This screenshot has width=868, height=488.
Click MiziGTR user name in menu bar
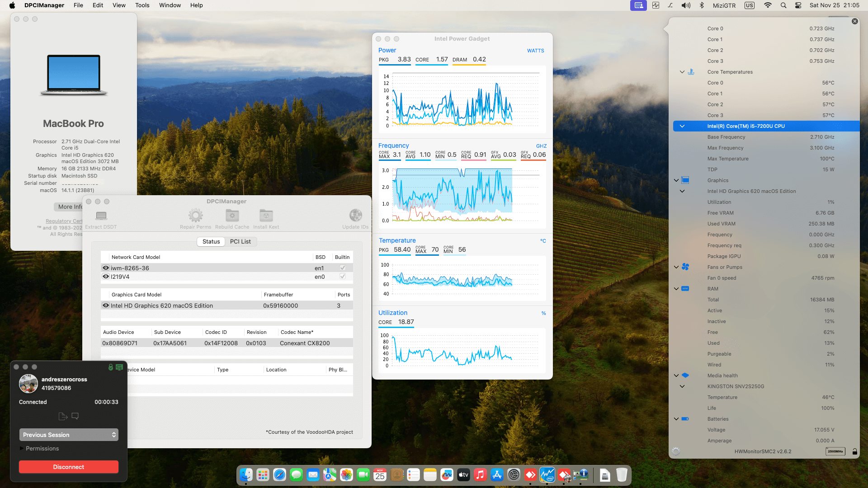point(724,5)
